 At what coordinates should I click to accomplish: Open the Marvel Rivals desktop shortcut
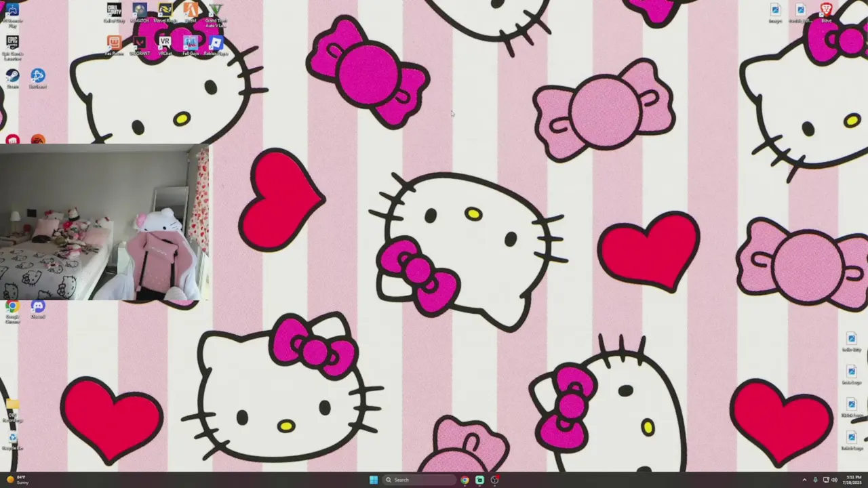(165, 12)
